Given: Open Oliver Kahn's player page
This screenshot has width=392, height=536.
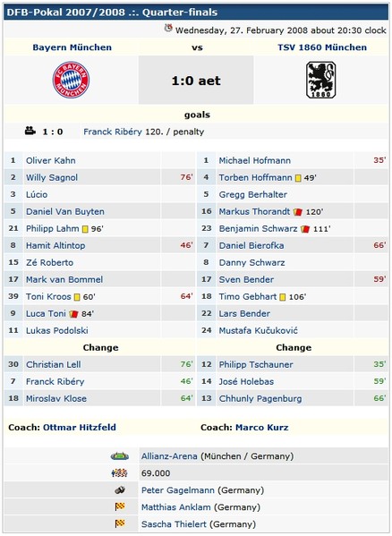Looking at the screenshot, I should (x=51, y=160).
